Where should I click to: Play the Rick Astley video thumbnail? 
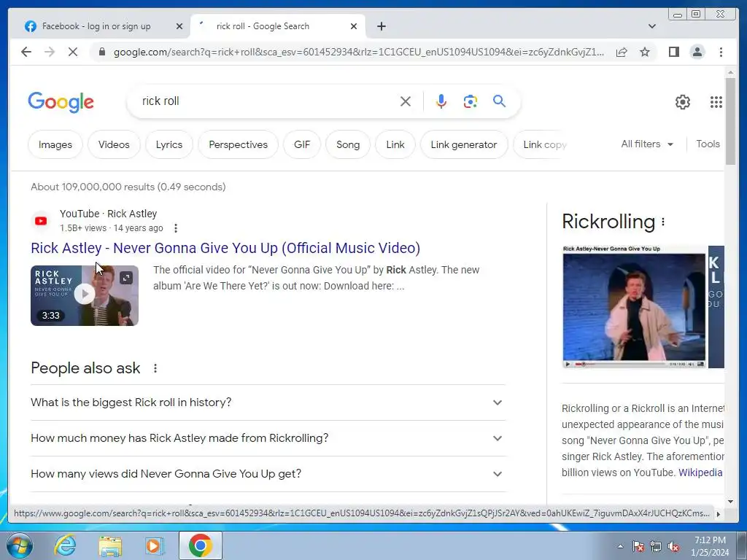85,295
